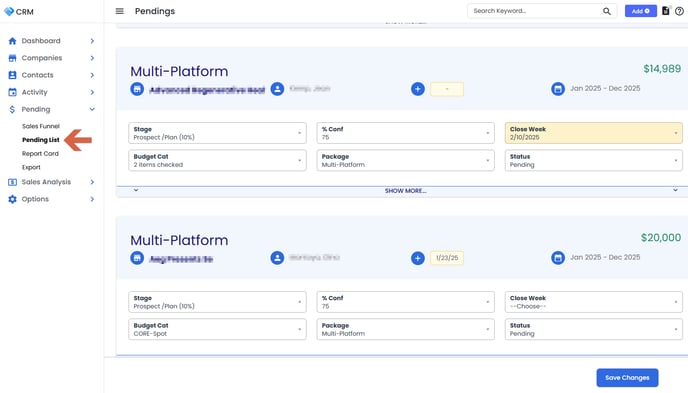The height and width of the screenshot is (393, 688).
Task: Click the document icon next to Add button
Action: tap(666, 11)
